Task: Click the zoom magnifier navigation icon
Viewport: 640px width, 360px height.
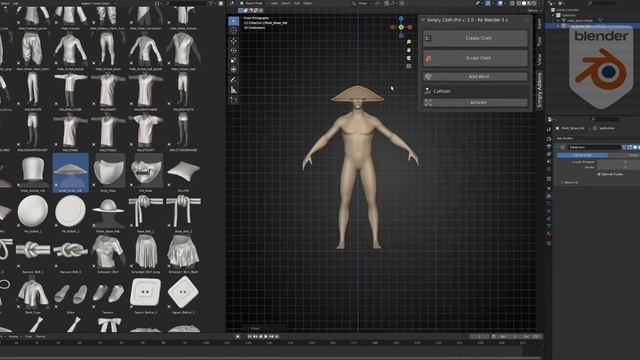Action: (x=409, y=42)
